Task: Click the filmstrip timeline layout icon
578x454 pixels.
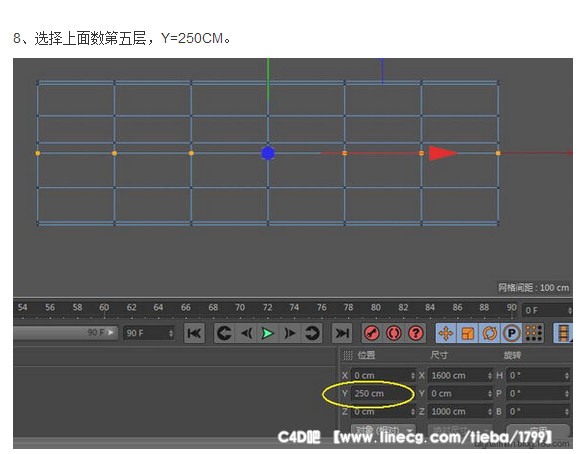Action: (564, 333)
